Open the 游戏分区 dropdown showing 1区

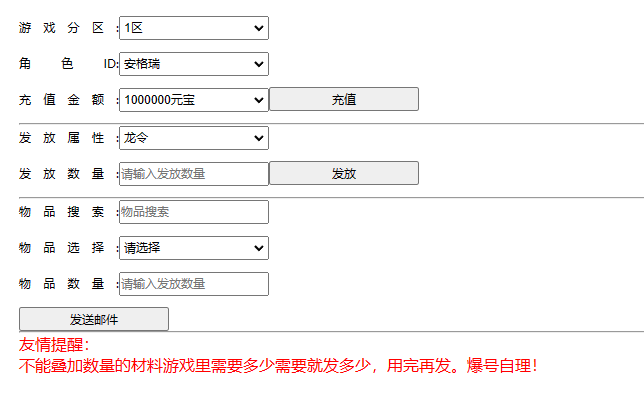pyautogui.click(x=193, y=28)
